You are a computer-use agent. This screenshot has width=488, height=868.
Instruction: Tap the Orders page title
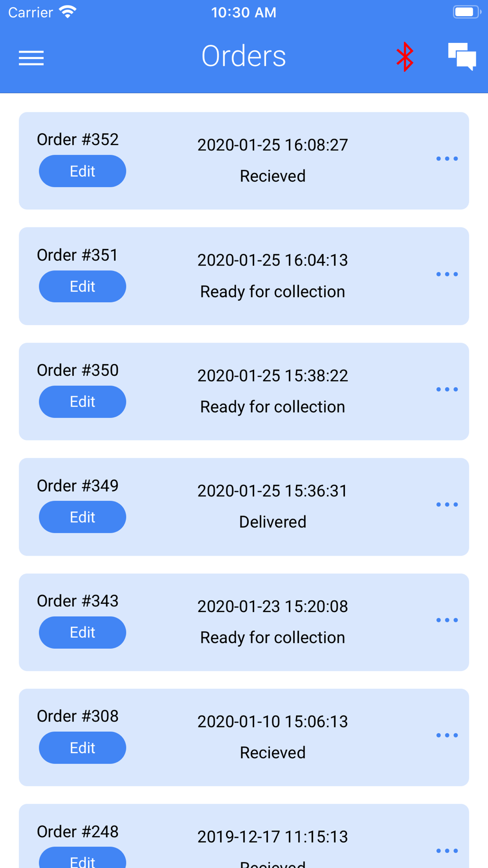244,56
